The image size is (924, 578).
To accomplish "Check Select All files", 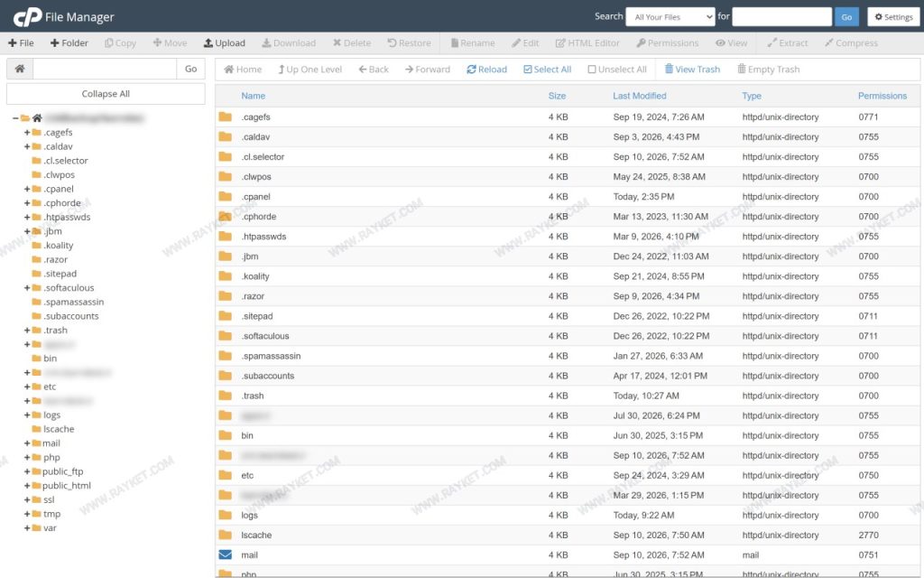I will pos(548,70).
